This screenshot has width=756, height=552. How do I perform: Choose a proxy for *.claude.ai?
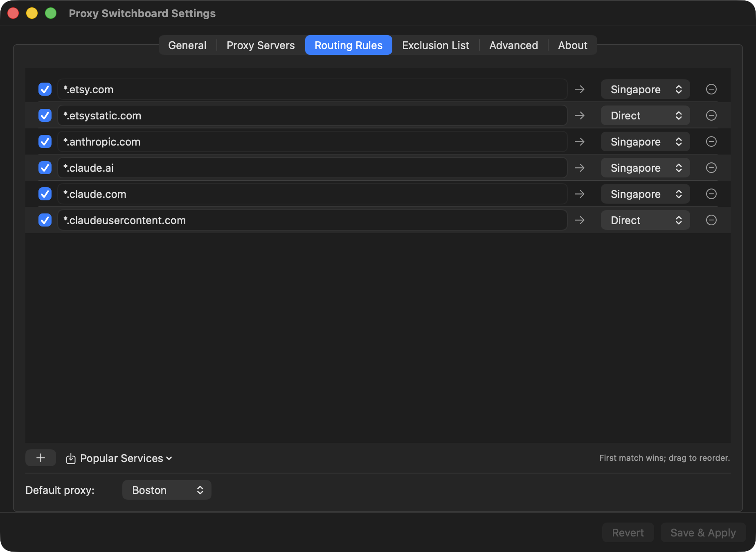click(x=645, y=168)
